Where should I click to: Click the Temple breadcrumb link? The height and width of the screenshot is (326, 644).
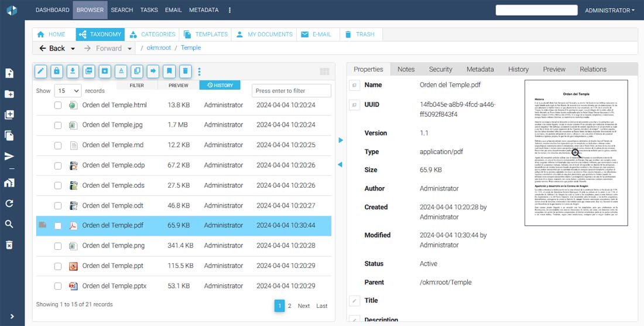coord(190,48)
